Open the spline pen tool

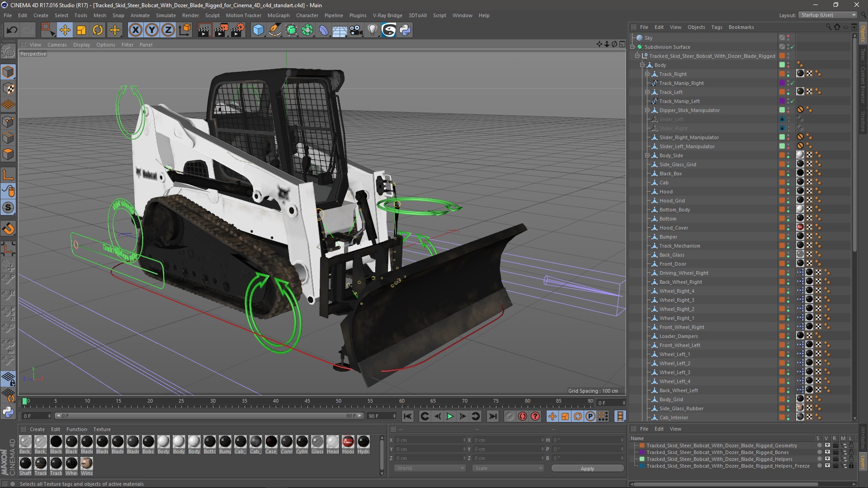point(274,30)
